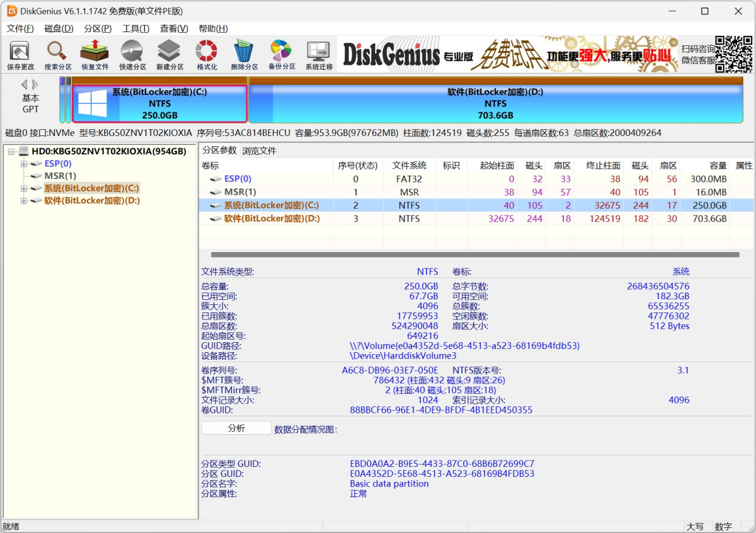
Task: Open the 工具(T) menu
Action: (x=135, y=28)
